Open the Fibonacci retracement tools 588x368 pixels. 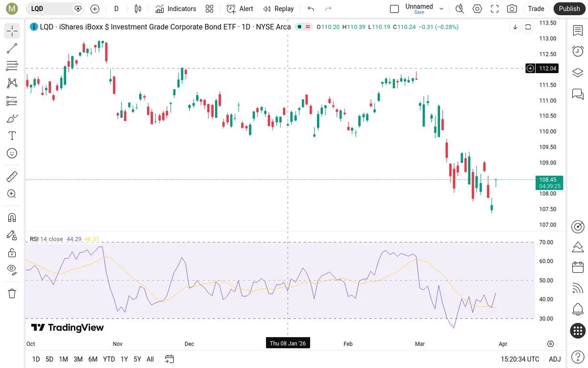coord(12,66)
